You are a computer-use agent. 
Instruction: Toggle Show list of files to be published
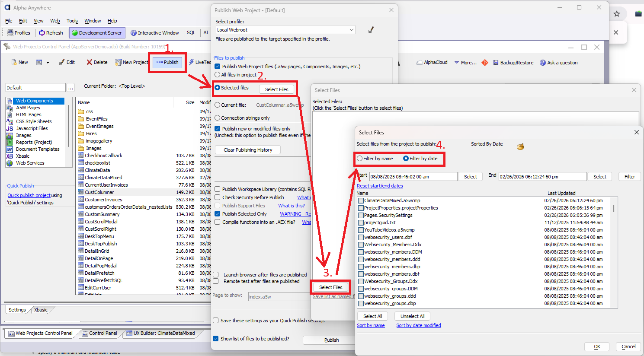pyautogui.click(x=216, y=339)
